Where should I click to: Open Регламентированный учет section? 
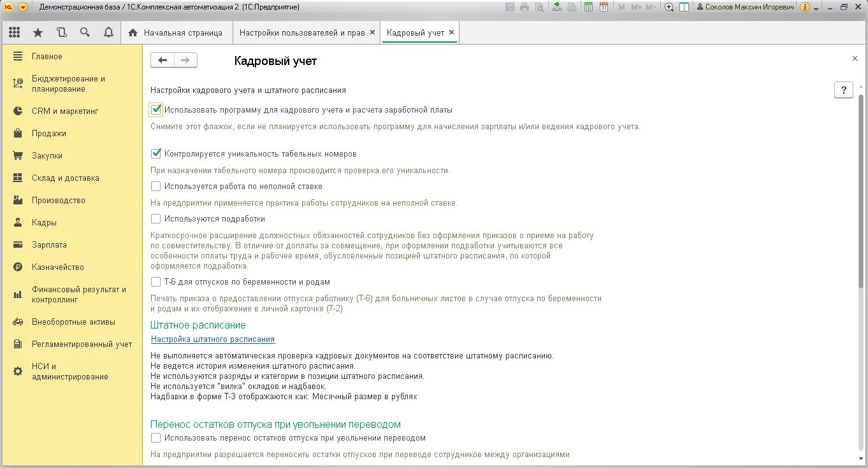[72, 344]
